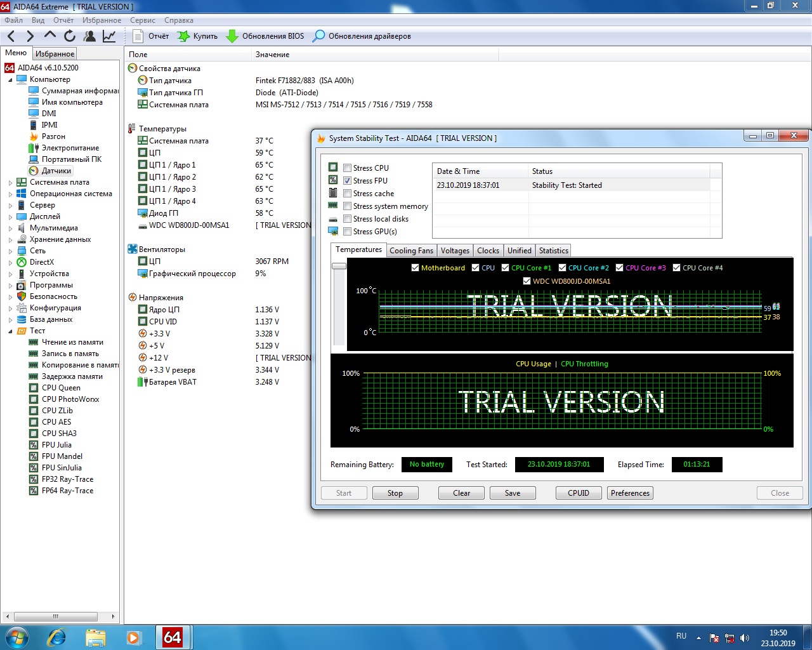Uncheck the Stress FPU checkbox

[347, 181]
